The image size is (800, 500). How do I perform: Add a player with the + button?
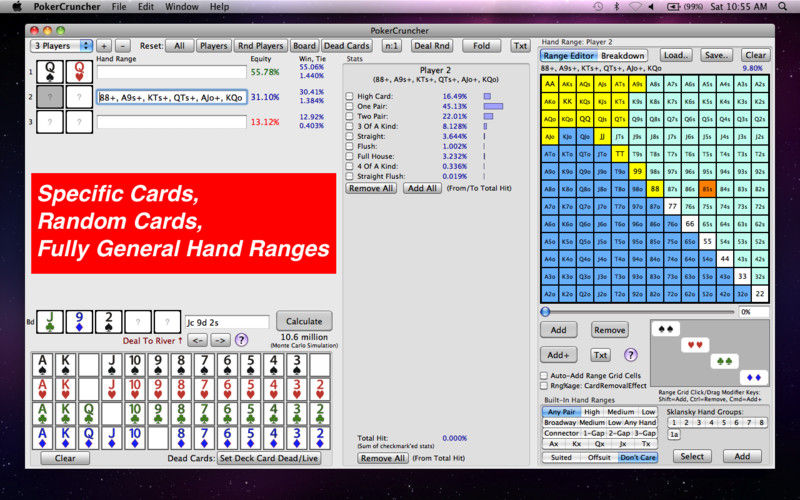tap(104, 45)
